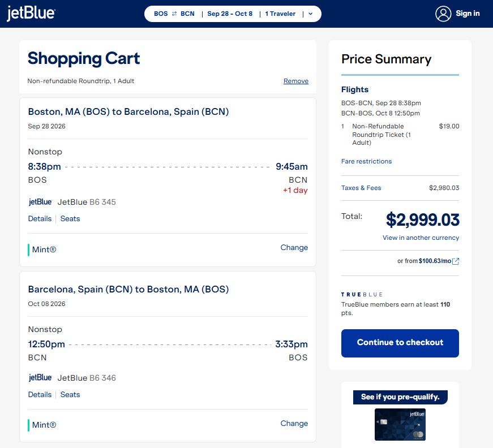493x448 pixels.
Task: Open the Fare restrictions link
Action: coord(366,161)
